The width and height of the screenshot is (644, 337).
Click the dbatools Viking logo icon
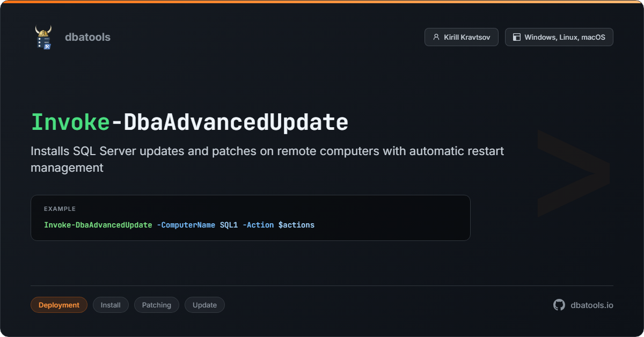tap(44, 37)
